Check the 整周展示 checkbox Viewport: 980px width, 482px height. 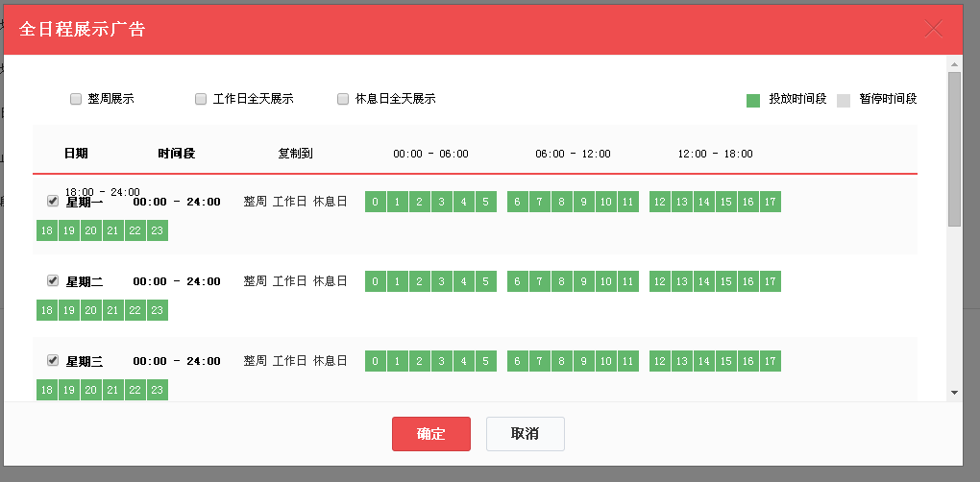[x=76, y=99]
